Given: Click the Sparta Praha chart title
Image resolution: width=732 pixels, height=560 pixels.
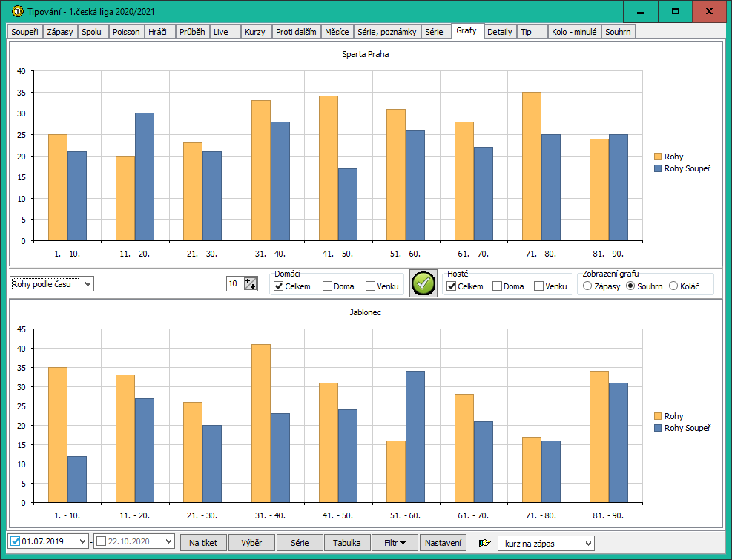Looking at the screenshot, I should pos(365,54).
